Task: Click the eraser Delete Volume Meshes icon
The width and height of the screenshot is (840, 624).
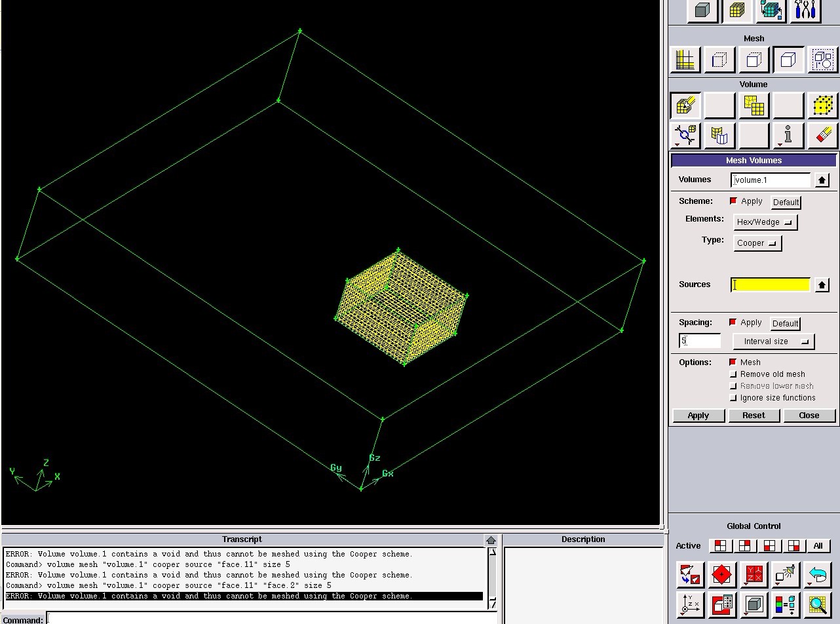Action: (822, 135)
